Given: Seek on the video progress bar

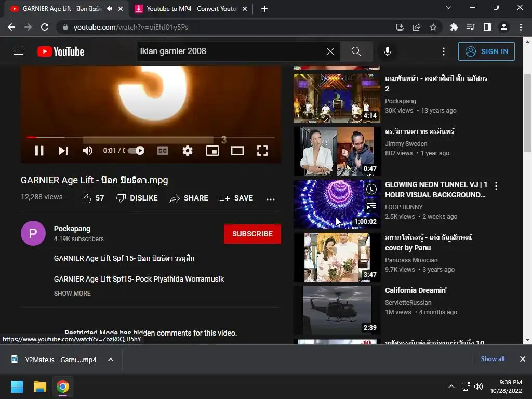Looking at the screenshot, I should [151, 137].
